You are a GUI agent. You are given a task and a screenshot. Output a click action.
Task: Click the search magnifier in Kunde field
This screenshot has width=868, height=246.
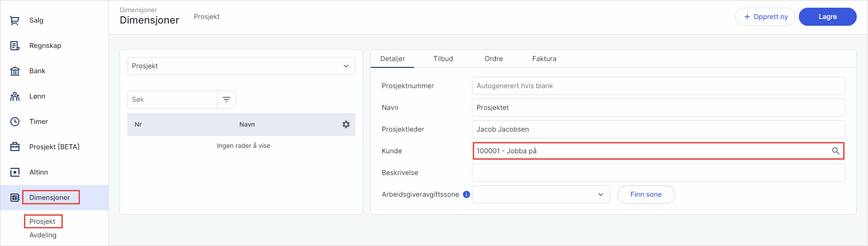tap(835, 151)
